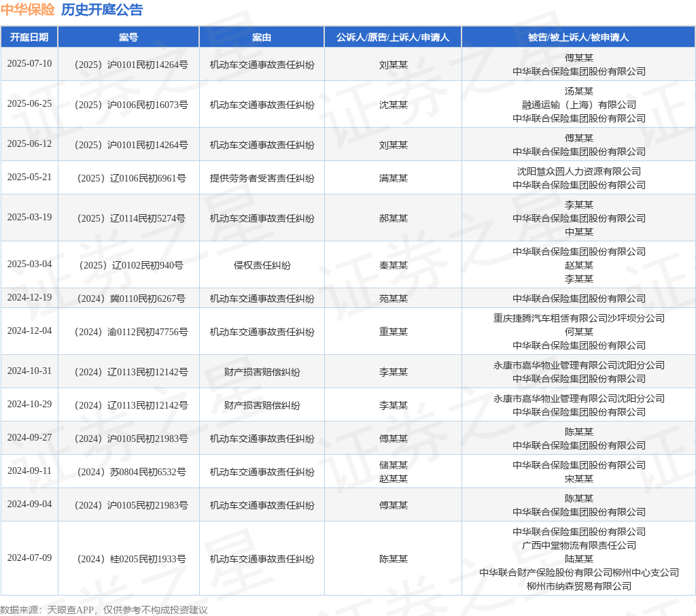The height and width of the screenshot is (616, 696).
Task: Click date cell 2025-06-25
Action: coord(29,103)
